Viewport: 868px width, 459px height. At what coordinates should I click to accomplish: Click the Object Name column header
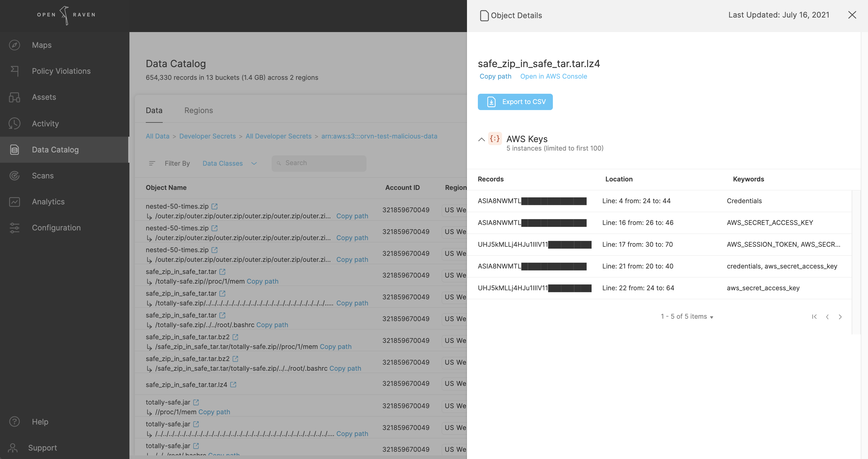tap(166, 187)
